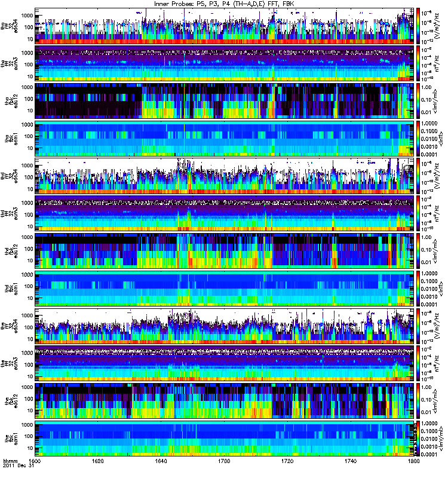Click the 'the fbk scm1' panel label
This screenshot has width=448, height=478.
click(x=11, y=439)
